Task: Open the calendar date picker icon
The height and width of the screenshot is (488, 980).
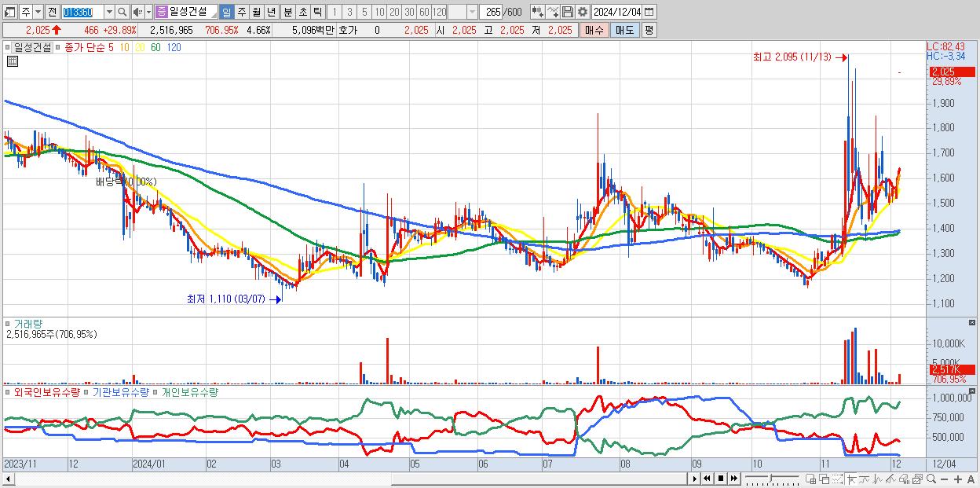Action: (649, 12)
